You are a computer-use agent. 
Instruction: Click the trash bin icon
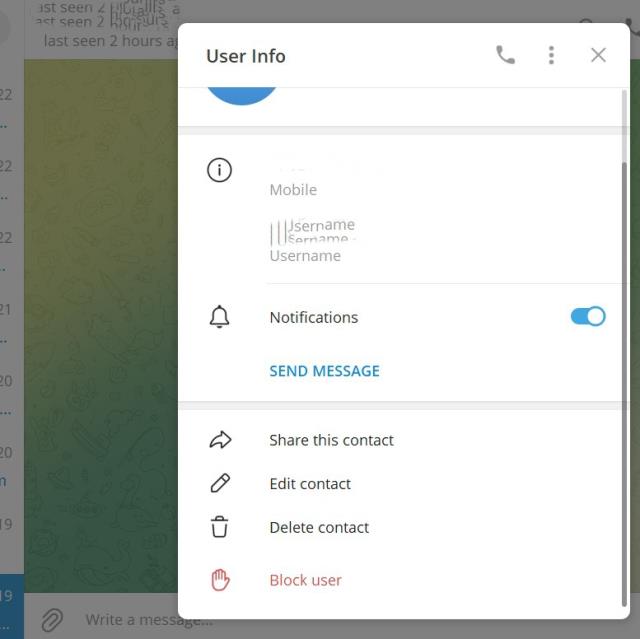[220, 527]
